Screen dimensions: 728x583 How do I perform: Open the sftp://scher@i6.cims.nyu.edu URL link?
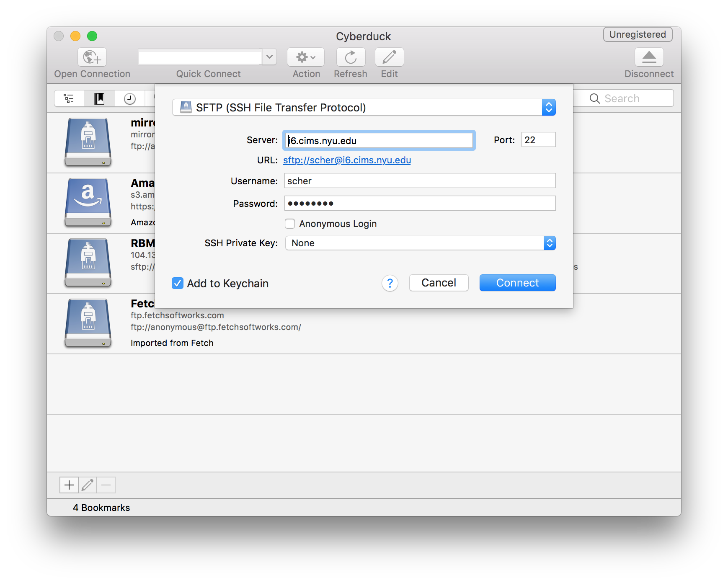(347, 160)
